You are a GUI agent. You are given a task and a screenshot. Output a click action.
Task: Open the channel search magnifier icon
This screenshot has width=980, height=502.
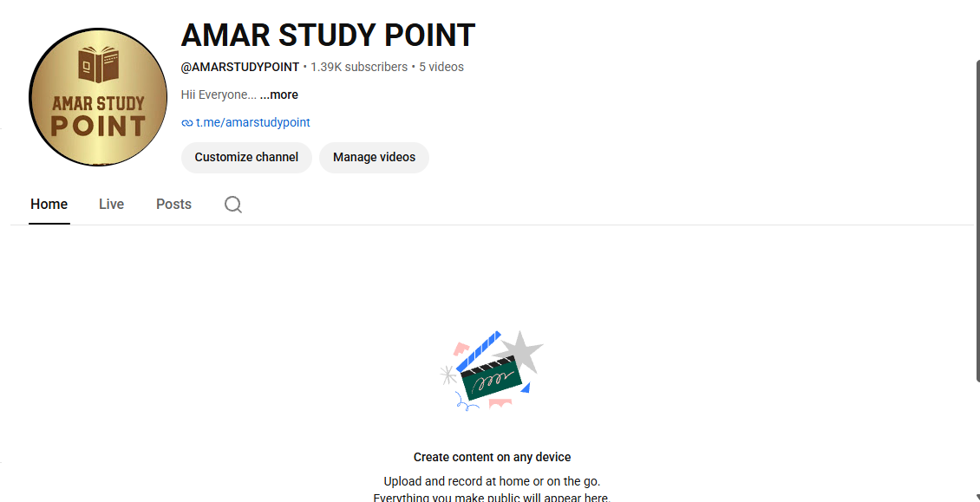coord(233,205)
